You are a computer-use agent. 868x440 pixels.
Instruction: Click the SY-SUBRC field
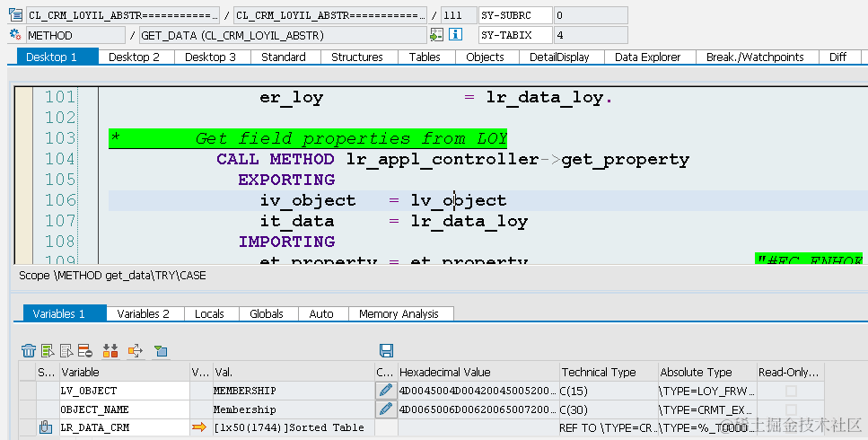coord(515,15)
